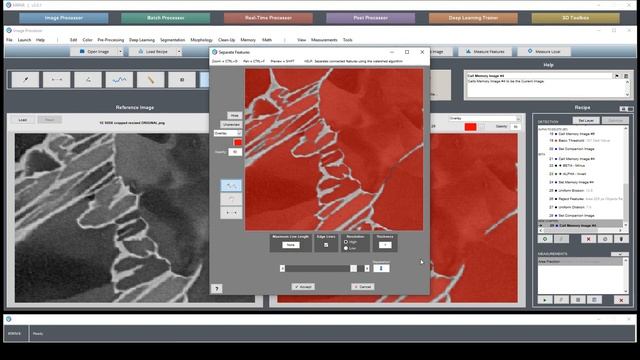
Task: Click the arrows mode icon in Separate Features dialog
Action: (x=231, y=213)
